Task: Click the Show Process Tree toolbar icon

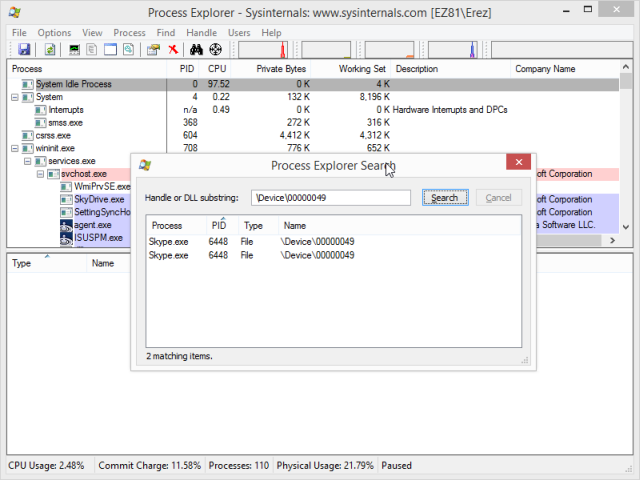Action: tap(92, 49)
